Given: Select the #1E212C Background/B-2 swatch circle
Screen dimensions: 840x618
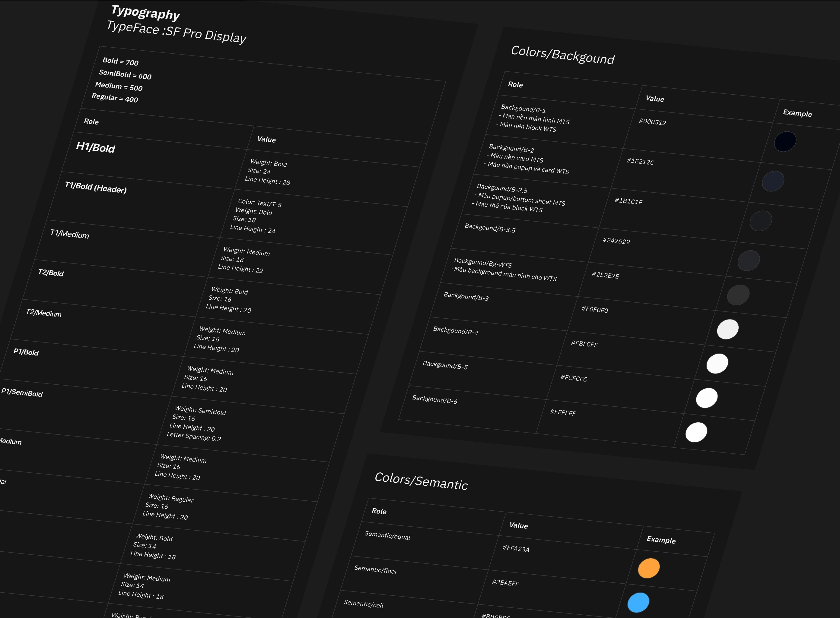Looking at the screenshot, I should click(x=773, y=181).
